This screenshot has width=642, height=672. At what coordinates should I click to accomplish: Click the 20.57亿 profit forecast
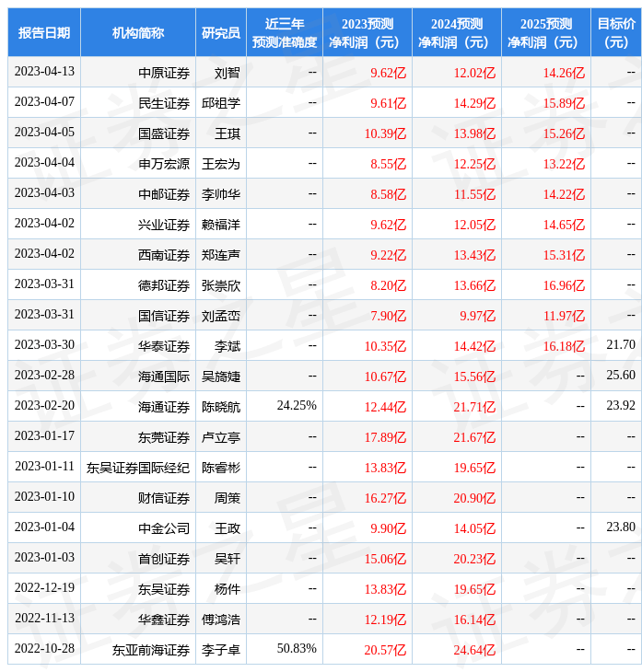click(385, 650)
